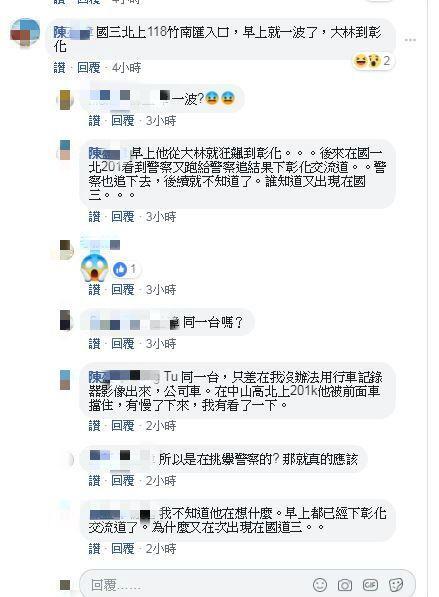Reply to the 國三北上118竹南 comment
The height and width of the screenshot is (597, 439).
(x=88, y=68)
